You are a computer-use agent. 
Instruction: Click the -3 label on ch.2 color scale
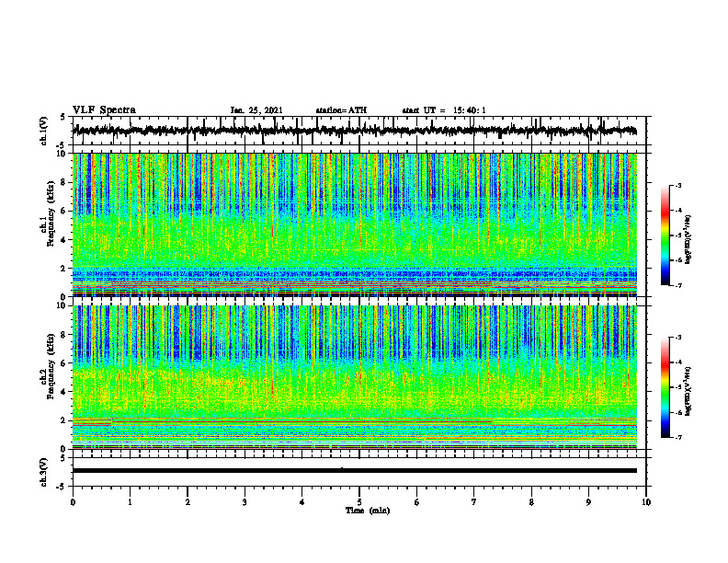[x=678, y=338]
